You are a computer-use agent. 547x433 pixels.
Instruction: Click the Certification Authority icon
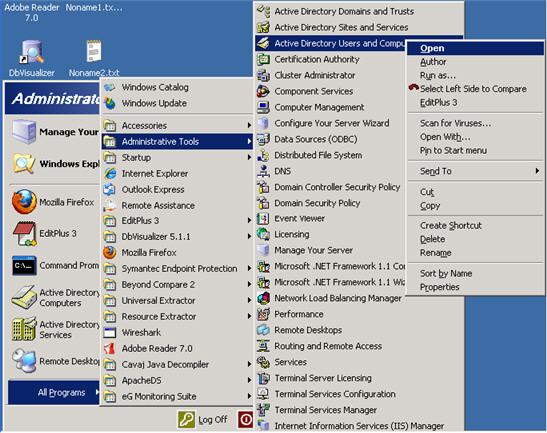pyautogui.click(x=263, y=59)
